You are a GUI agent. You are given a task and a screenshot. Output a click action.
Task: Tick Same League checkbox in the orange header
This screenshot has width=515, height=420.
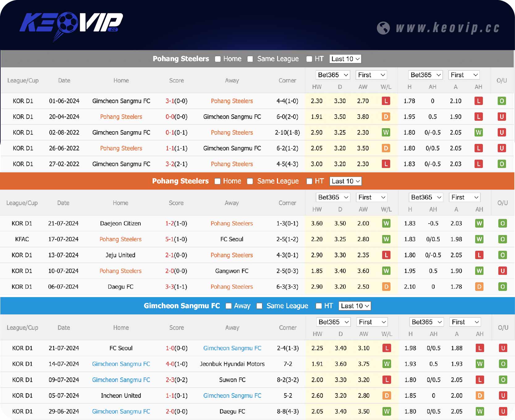click(x=250, y=181)
